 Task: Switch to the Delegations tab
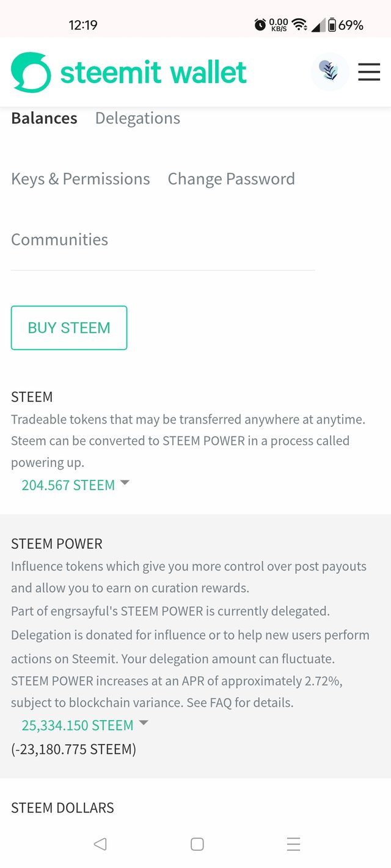(137, 118)
